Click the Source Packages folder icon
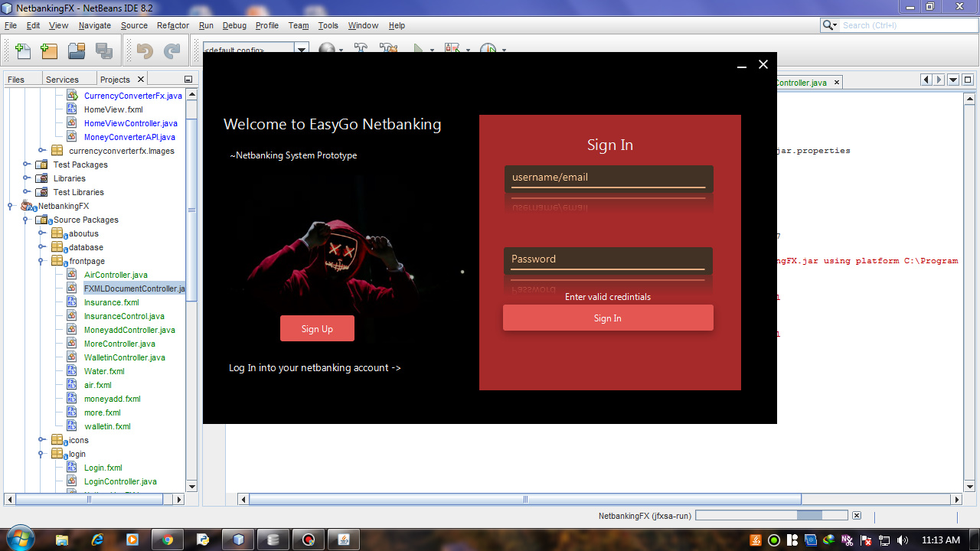980x551 pixels. 44,220
